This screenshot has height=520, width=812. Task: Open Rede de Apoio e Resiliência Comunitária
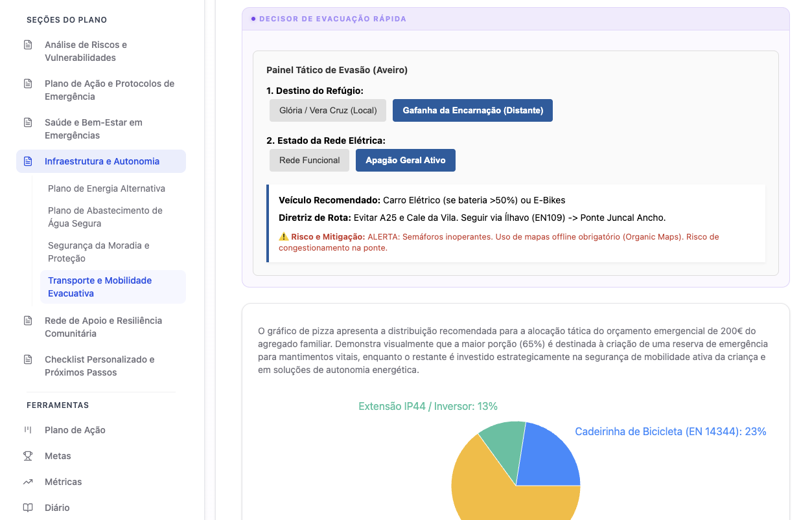click(101, 327)
